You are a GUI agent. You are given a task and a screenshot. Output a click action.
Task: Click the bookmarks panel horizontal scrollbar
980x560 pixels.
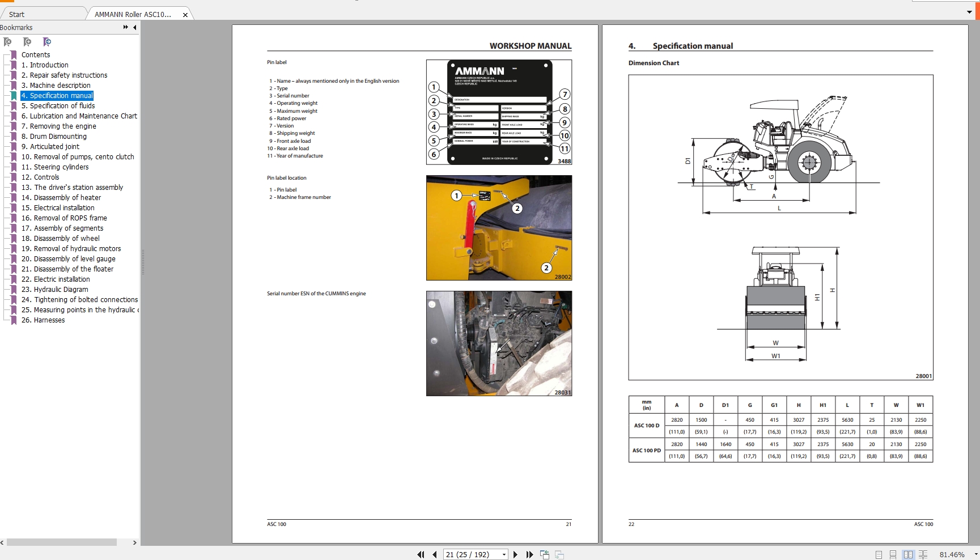click(62, 542)
